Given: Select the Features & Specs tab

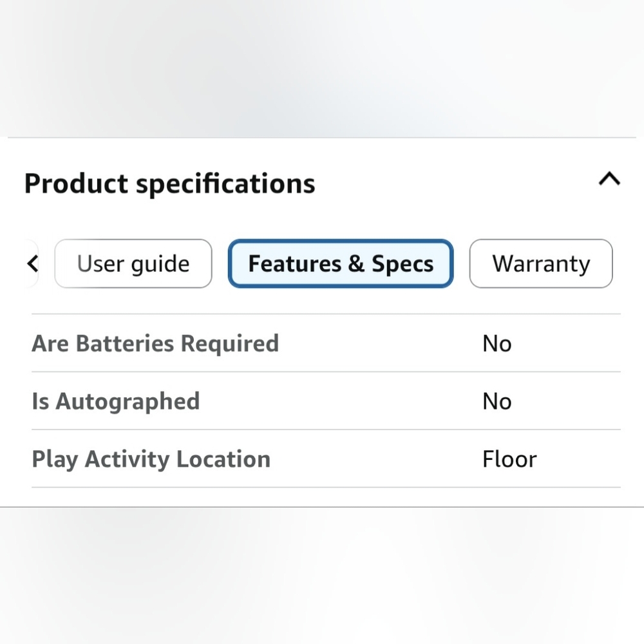Looking at the screenshot, I should click(x=341, y=263).
